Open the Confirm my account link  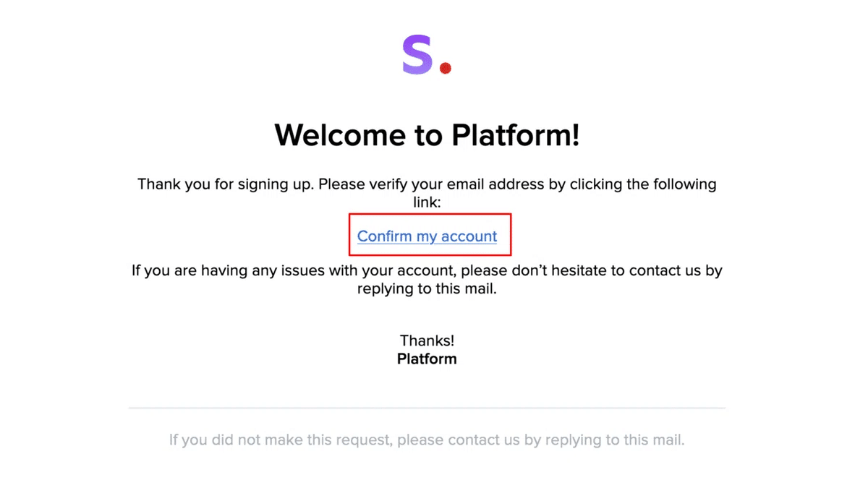point(427,236)
